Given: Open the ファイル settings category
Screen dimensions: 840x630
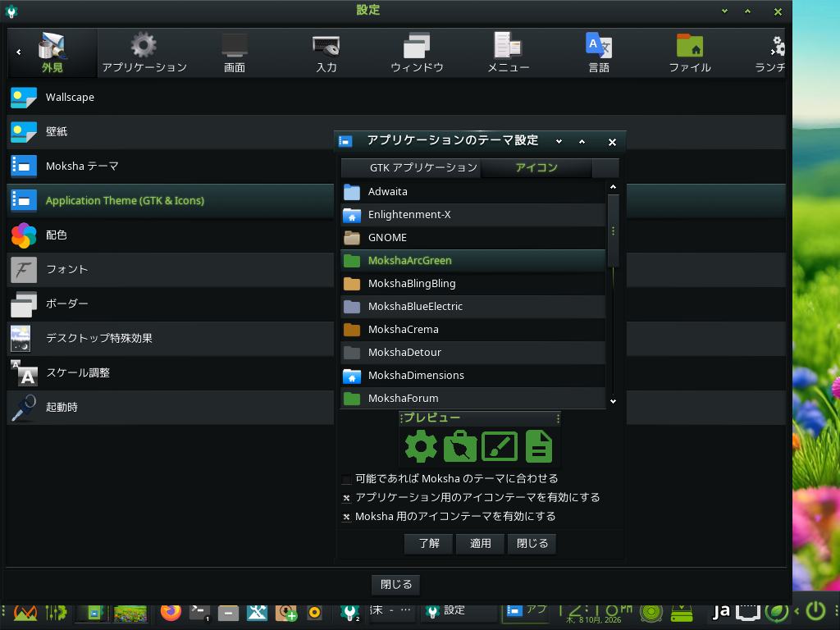Looking at the screenshot, I should pos(690,52).
